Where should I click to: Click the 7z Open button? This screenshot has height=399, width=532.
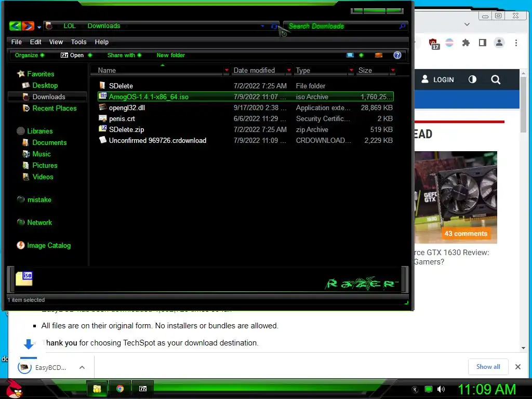(72, 55)
